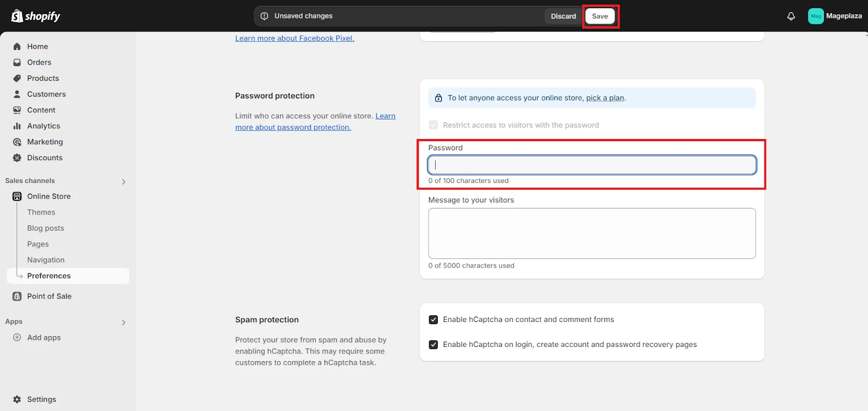This screenshot has width=868, height=411.
Task: Click the lock icon in the plan banner
Action: click(x=438, y=98)
